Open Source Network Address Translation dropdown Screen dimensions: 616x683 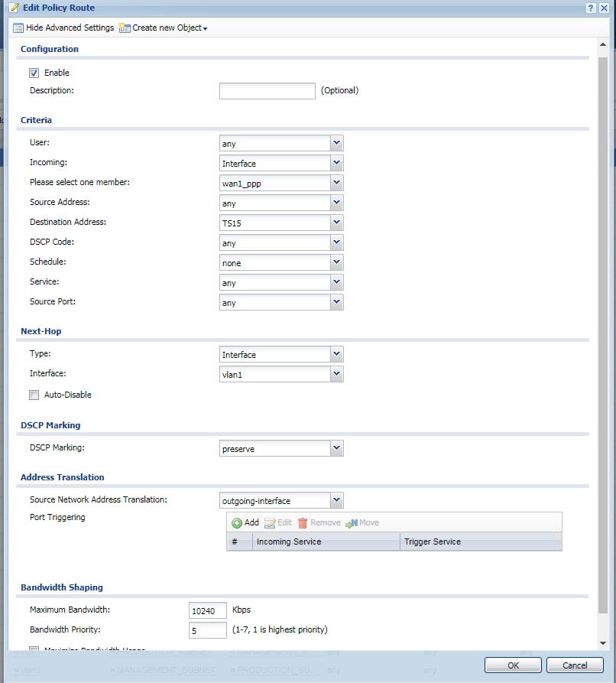click(x=336, y=500)
